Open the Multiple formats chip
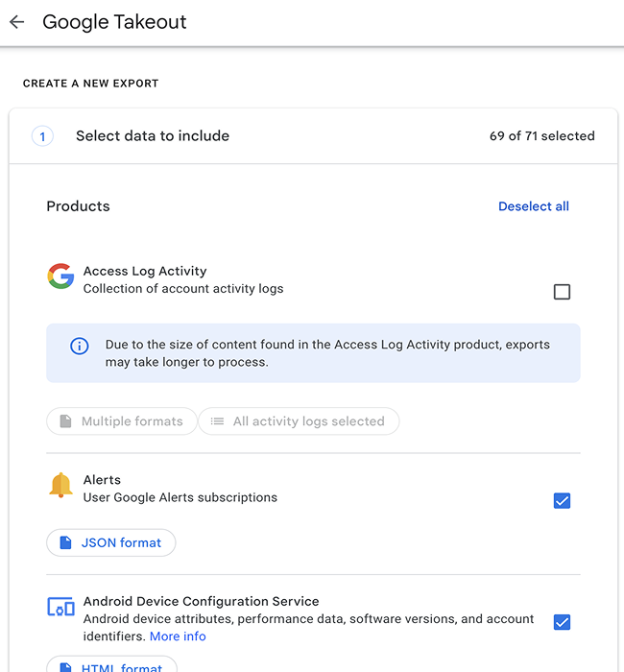The width and height of the screenshot is (624, 672). click(x=122, y=421)
